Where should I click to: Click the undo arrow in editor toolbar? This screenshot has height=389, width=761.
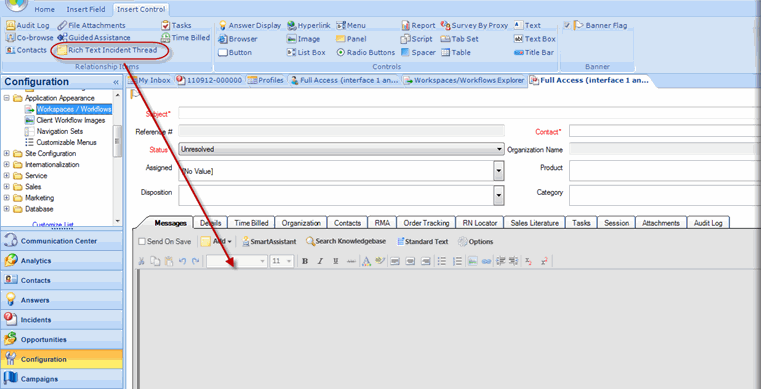182,261
